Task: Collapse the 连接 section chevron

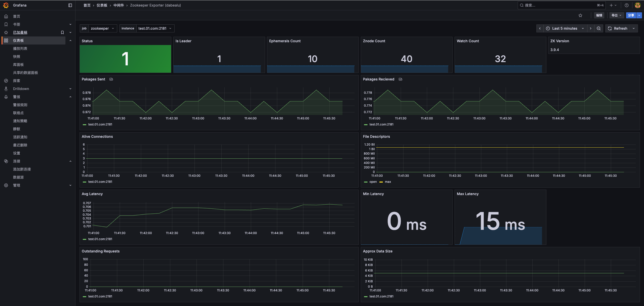Action: pyautogui.click(x=70, y=161)
